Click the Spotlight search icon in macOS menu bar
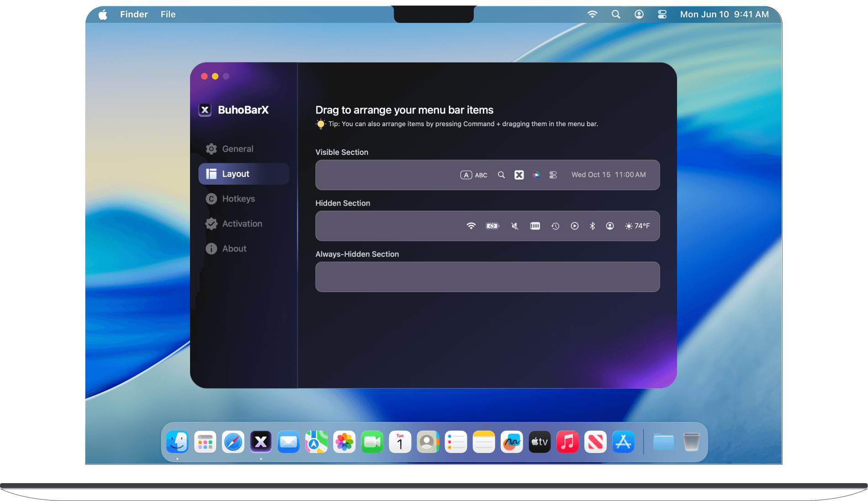This screenshot has height=501, width=868. [x=616, y=14]
